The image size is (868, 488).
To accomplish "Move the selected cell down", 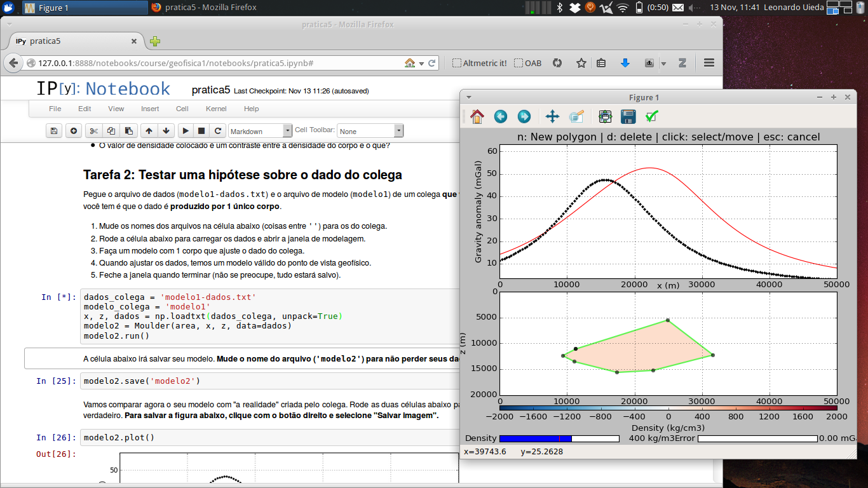I will [166, 131].
